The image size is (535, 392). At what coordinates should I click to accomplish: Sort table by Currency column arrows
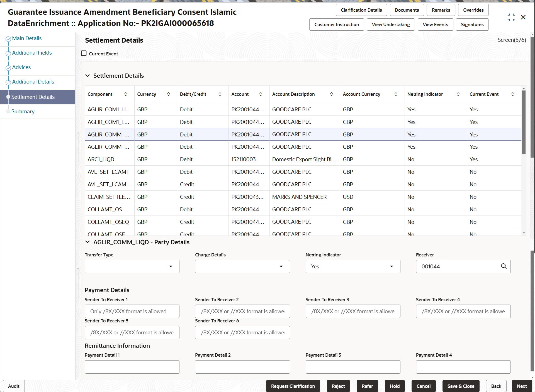[x=168, y=94]
